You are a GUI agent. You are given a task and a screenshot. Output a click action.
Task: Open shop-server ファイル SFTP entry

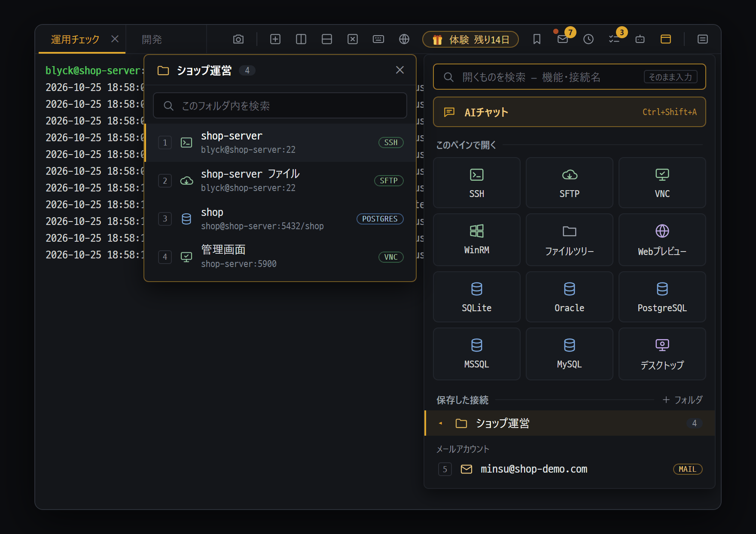(x=280, y=181)
